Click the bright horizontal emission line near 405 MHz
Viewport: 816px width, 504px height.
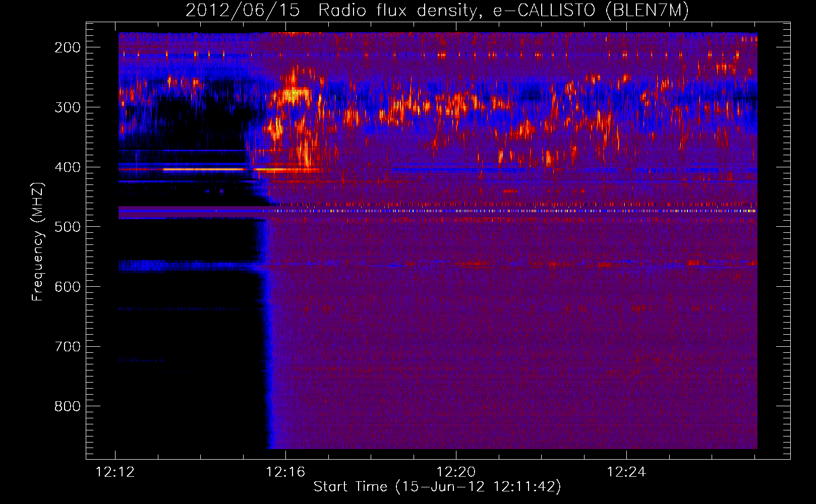coord(203,170)
